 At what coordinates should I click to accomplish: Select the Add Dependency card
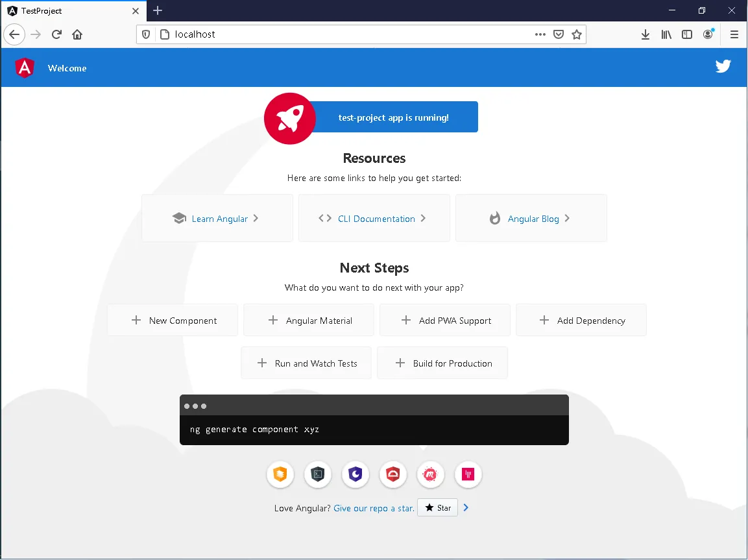point(581,320)
